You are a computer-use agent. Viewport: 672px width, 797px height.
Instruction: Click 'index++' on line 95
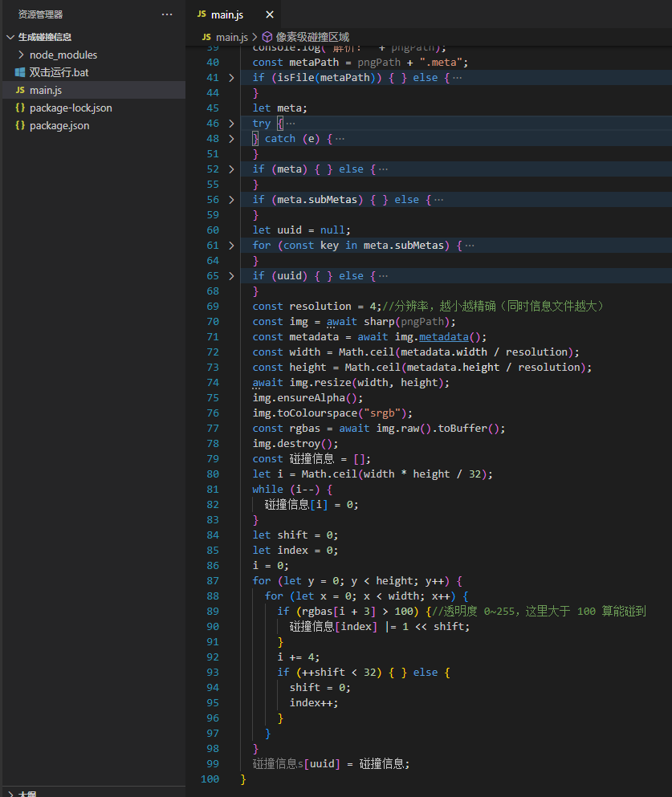311,703
